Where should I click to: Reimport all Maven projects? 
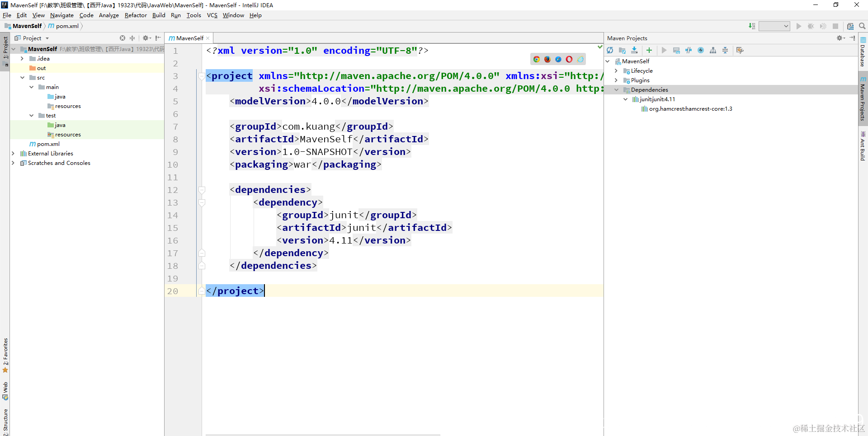[610, 50]
